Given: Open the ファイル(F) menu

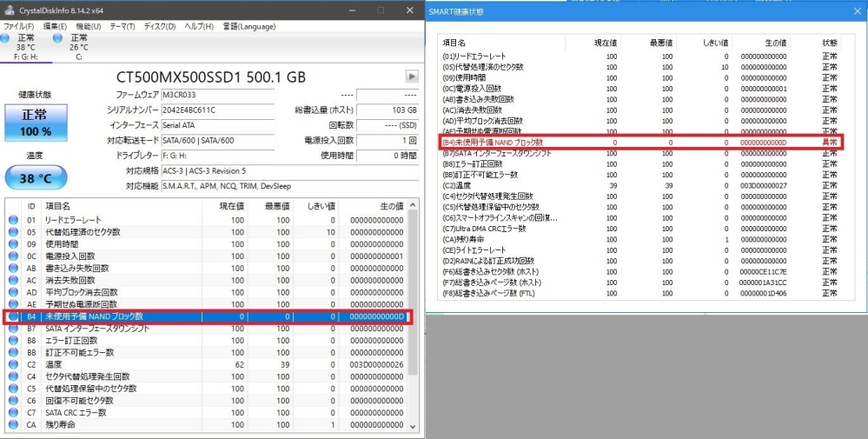Looking at the screenshot, I should tap(19, 27).
